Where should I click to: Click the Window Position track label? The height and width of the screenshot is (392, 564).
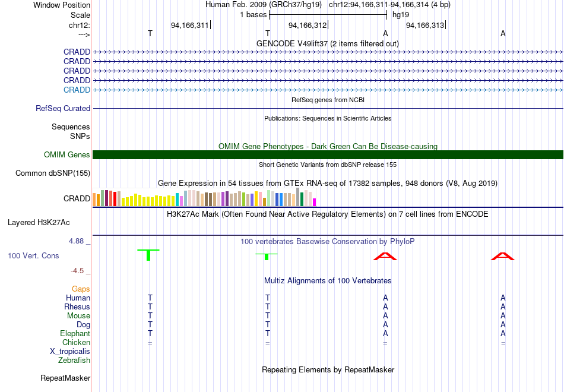(62, 5)
